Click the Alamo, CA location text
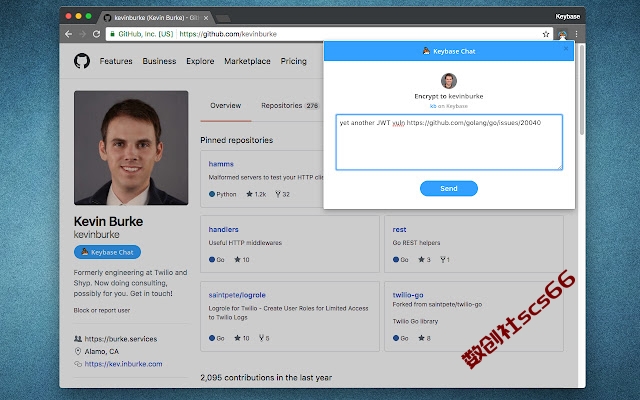640x400 pixels. click(x=102, y=351)
